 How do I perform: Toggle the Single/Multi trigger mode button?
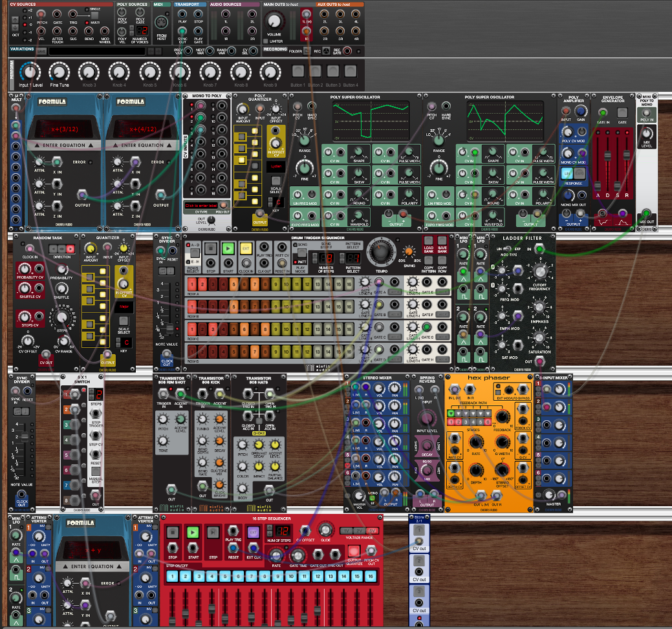[x=94, y=16]
